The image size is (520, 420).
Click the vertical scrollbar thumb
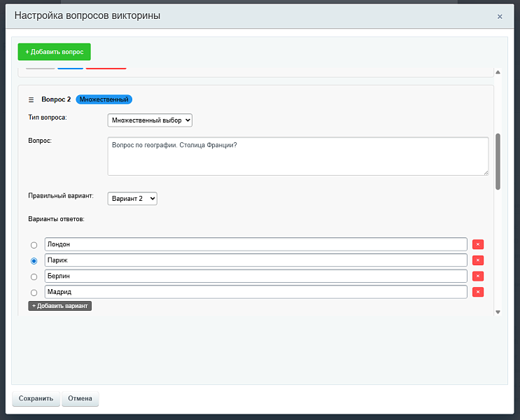[498, 161]
